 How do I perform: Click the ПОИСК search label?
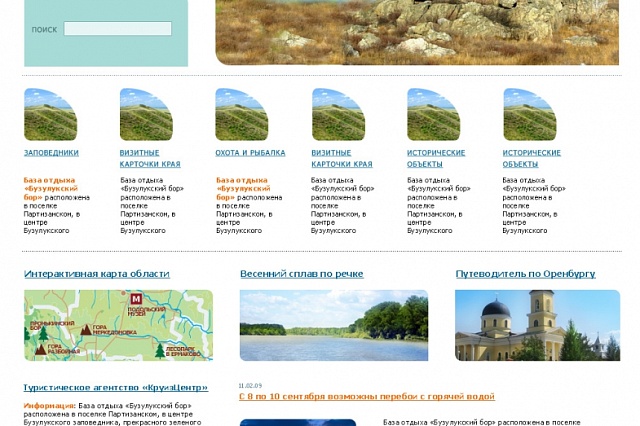point(44,29)
